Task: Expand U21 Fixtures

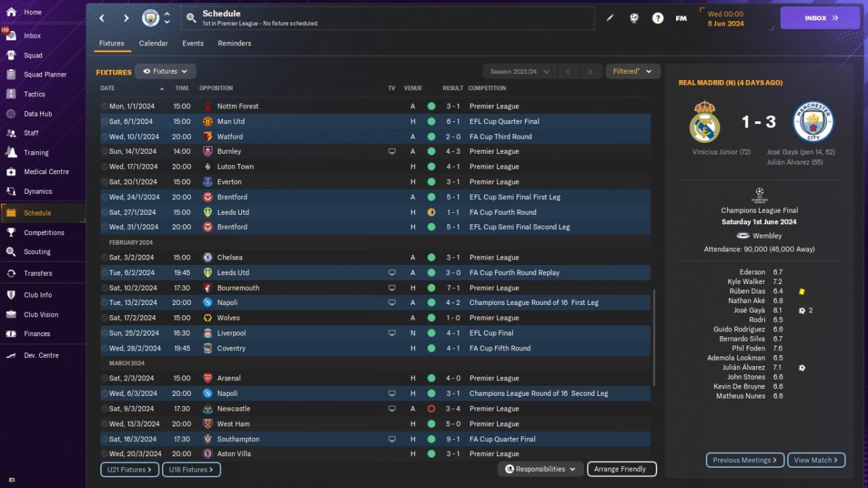Action: (x=130, y=470)
